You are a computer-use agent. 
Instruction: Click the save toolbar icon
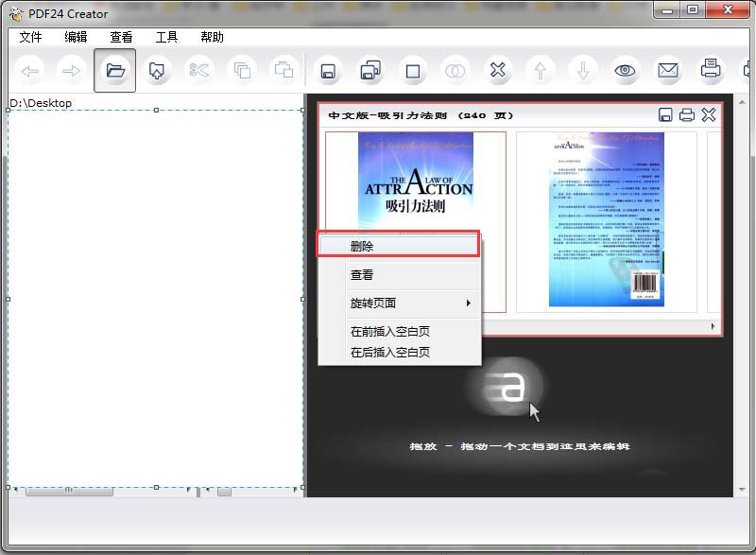point(327,70)
